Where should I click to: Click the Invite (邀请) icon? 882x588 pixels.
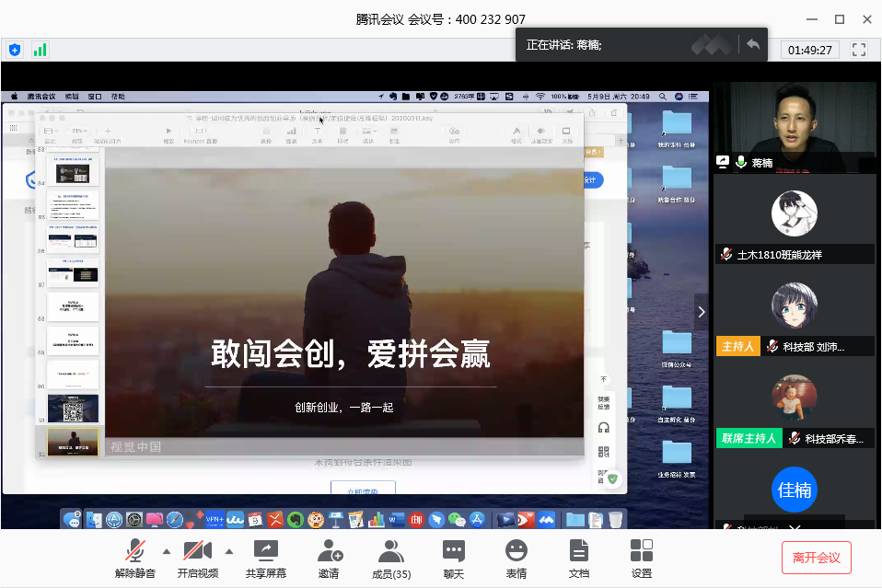pyautogui.click(x=329, y=559)
